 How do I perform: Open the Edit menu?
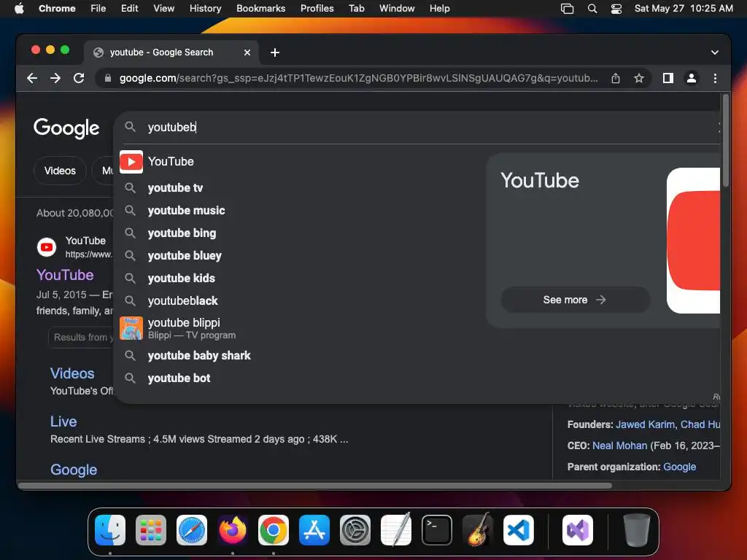[130, 8]
